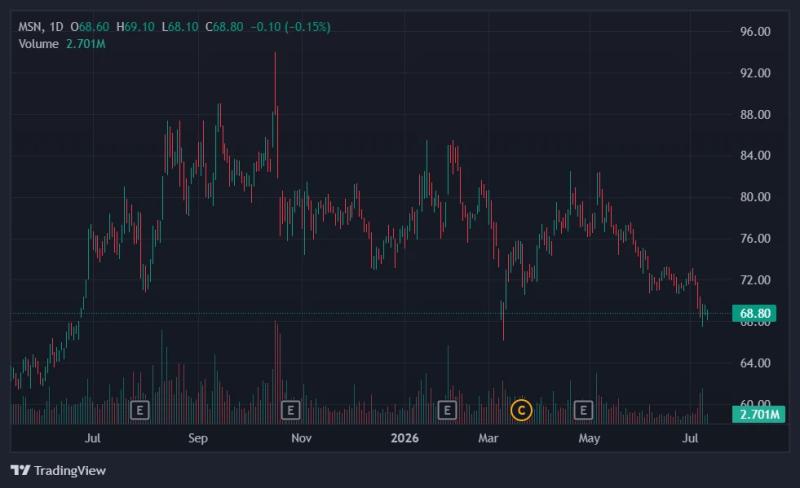Click the TradingView logo

coord(58,470)
